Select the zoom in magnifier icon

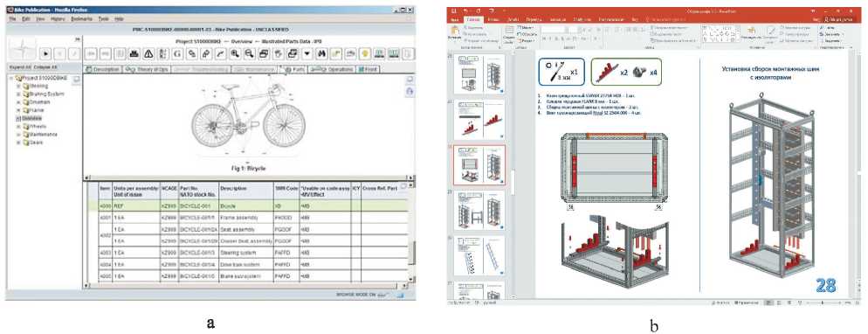(235, 53)
